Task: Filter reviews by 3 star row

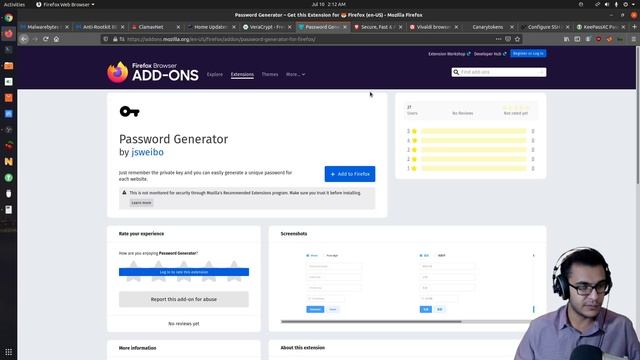Action: [471, 149]
